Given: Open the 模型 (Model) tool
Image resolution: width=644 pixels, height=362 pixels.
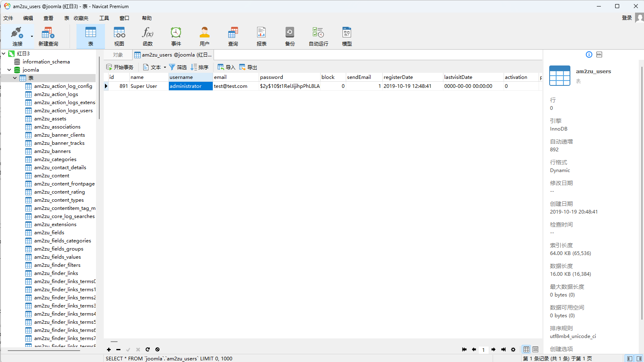Looking at the screenshot, I should tap(347, 36).
